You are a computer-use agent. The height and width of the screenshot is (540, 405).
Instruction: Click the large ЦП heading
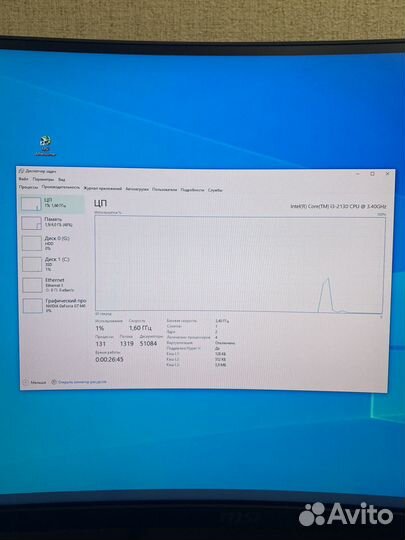(x=101, y=203)
